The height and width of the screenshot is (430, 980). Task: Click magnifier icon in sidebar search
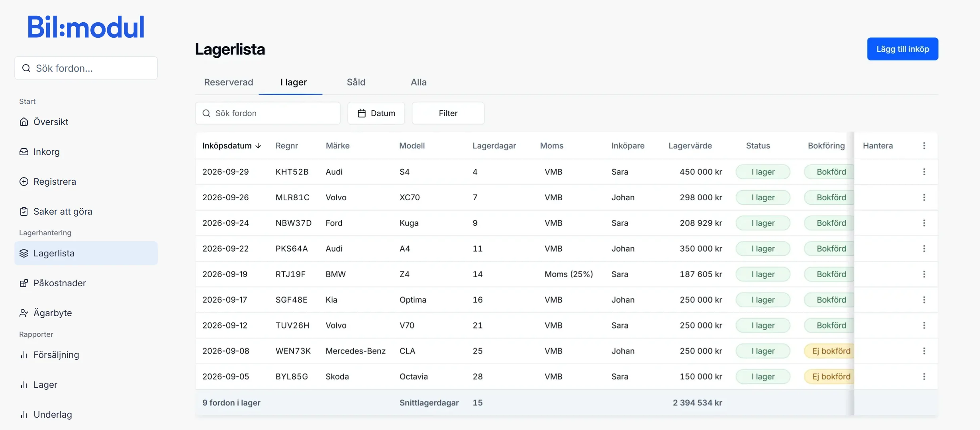[x=26, y=68]
